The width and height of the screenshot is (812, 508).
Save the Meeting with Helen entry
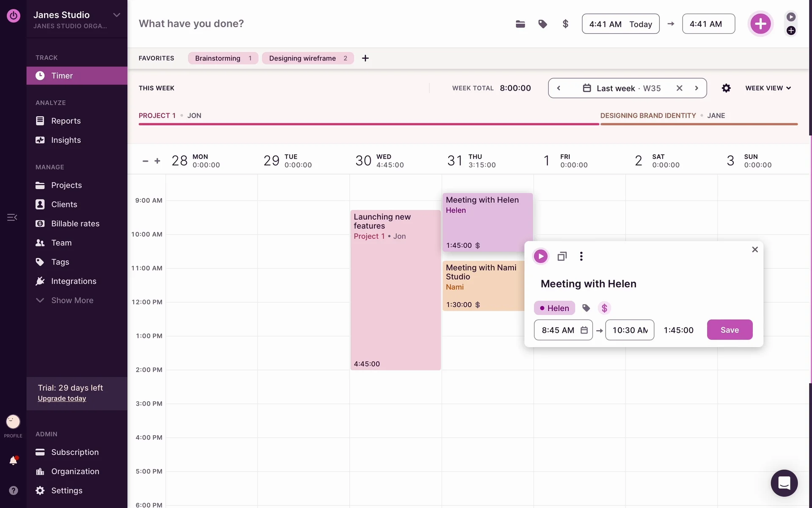coord(730,330)
